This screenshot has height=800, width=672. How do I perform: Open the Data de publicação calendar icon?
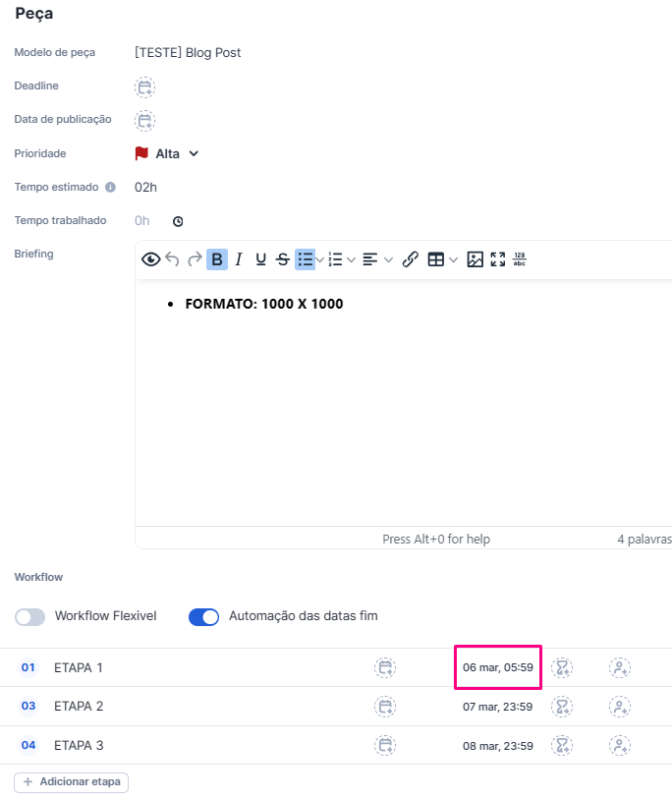(x=144, y=121)
